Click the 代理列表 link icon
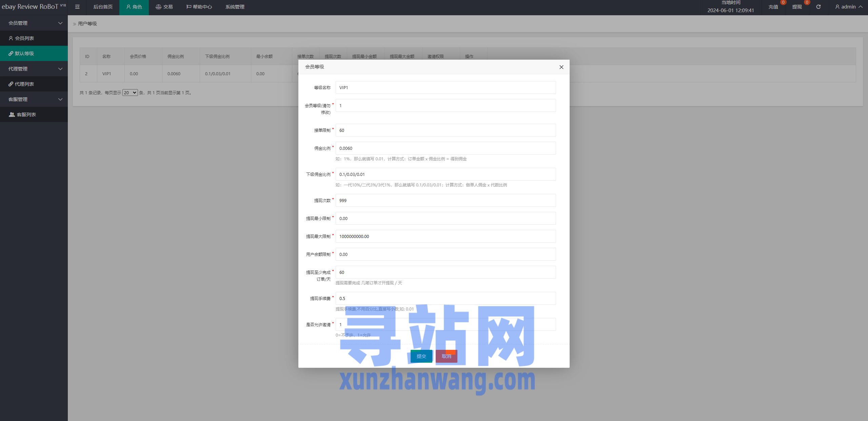The image size is (868, 421). coord(11,84)
